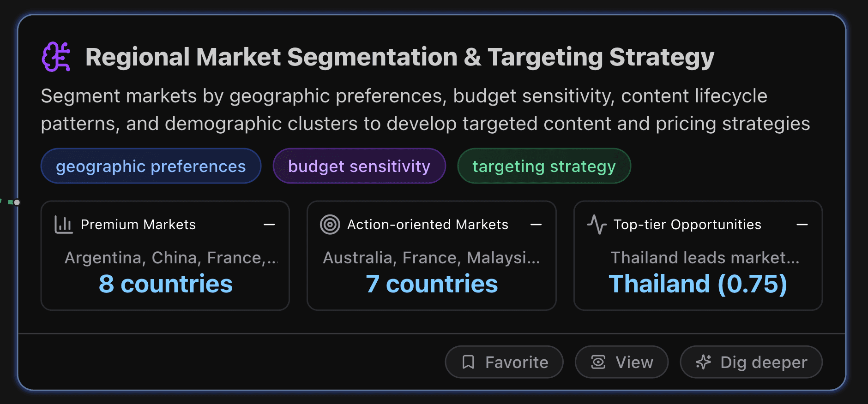The image size is (868, 404).
Task: Click the Argentina, China, France list text
Action: pos(171,258)
